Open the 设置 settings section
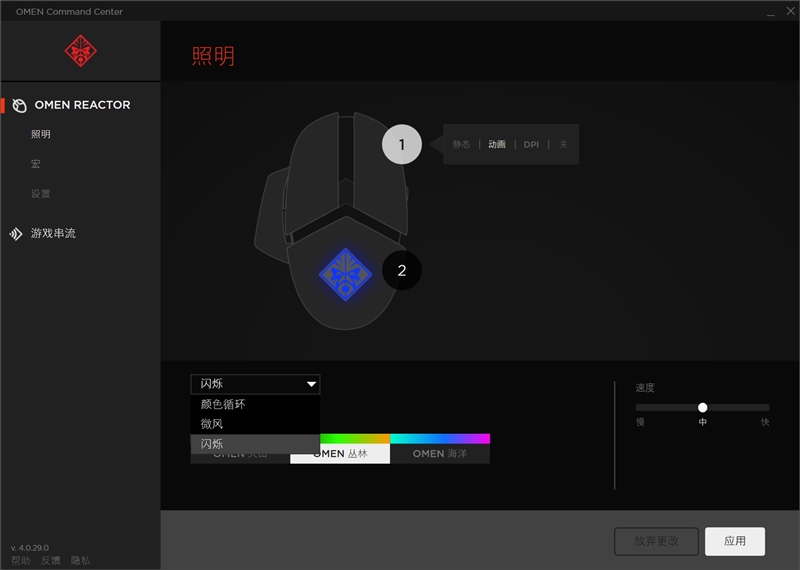800x570 pixels. click(x=41, y=193)
